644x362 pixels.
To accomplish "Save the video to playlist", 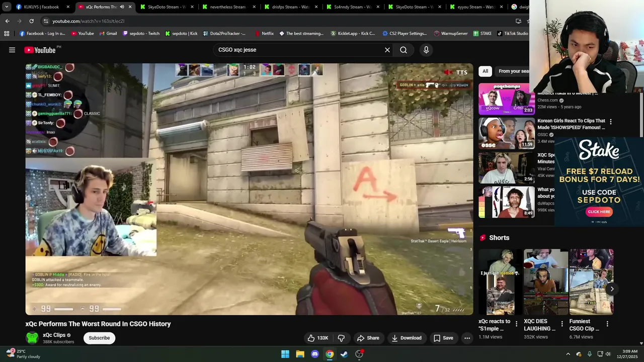I will coord(443,338).
